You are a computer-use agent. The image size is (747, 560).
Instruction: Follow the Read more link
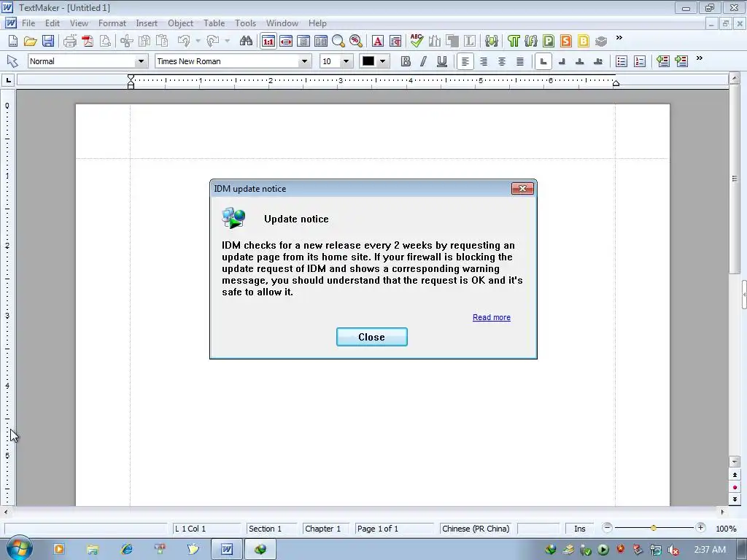coord(491,317)
